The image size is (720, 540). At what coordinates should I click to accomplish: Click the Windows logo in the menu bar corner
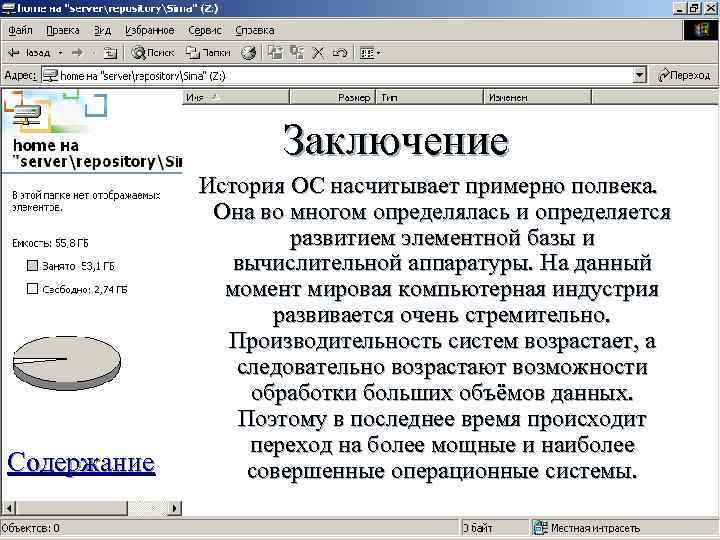pyautogui.click(x=701, y=31)
